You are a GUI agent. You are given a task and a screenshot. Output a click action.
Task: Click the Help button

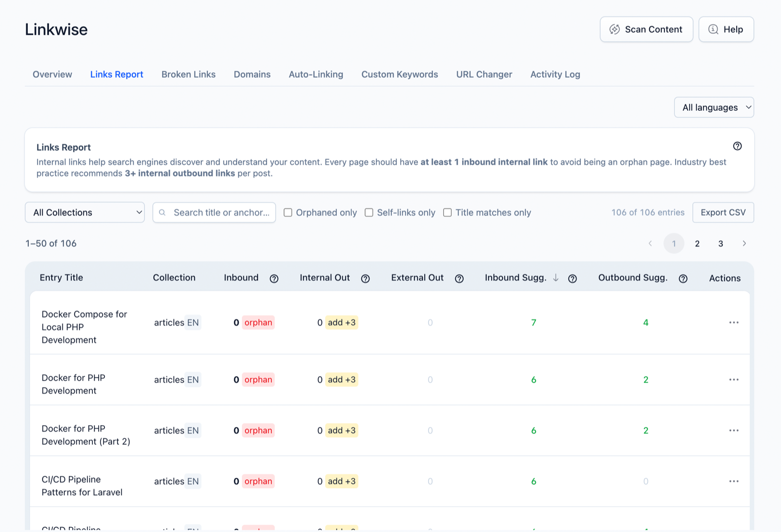click(x=726, y=29)
